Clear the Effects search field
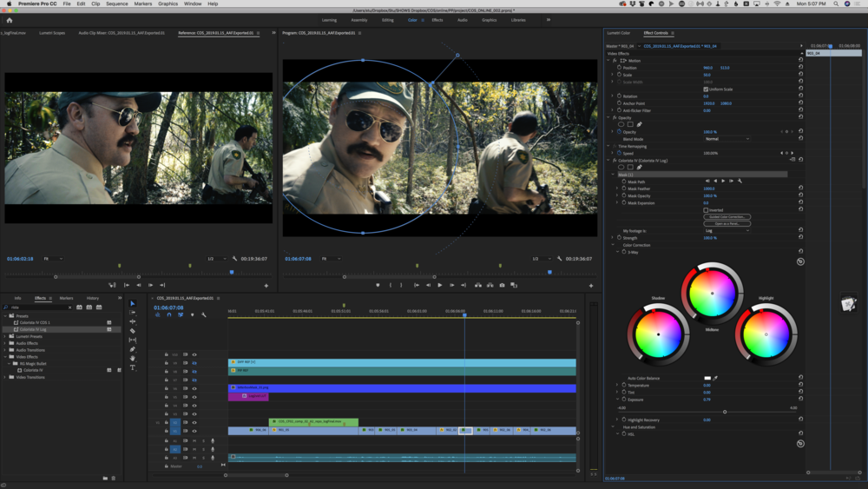 (69, 307)
